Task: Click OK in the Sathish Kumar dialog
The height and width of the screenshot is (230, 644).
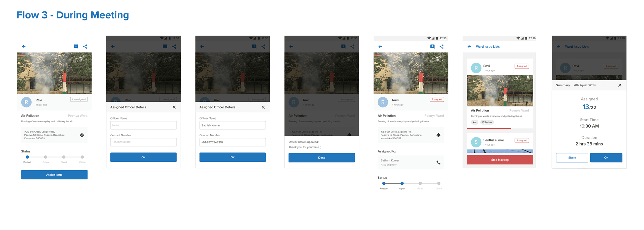Action: click(x=232, y=157)
